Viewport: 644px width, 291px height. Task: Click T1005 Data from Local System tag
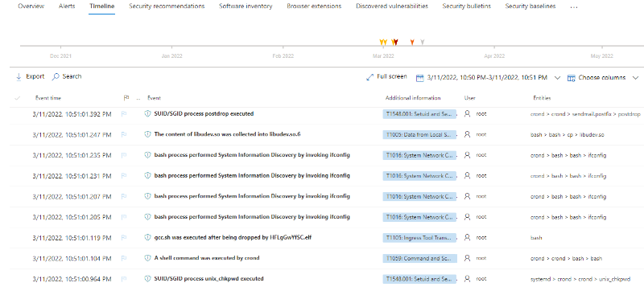(419, 134)
